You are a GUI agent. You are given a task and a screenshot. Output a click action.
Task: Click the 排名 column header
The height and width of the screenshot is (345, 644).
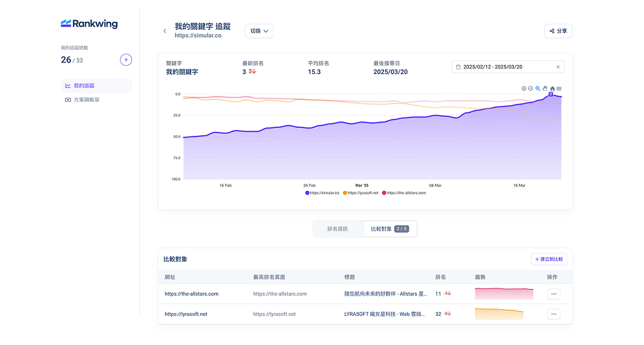click(440, 277)
